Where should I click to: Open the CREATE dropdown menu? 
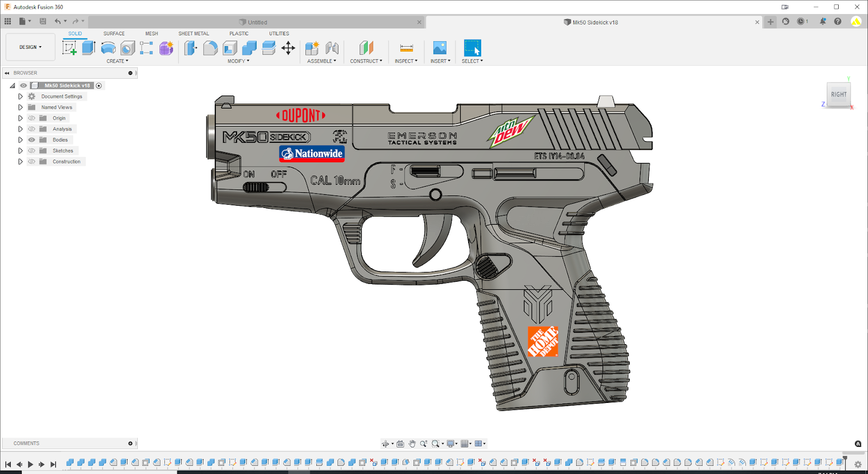point(117,61)
